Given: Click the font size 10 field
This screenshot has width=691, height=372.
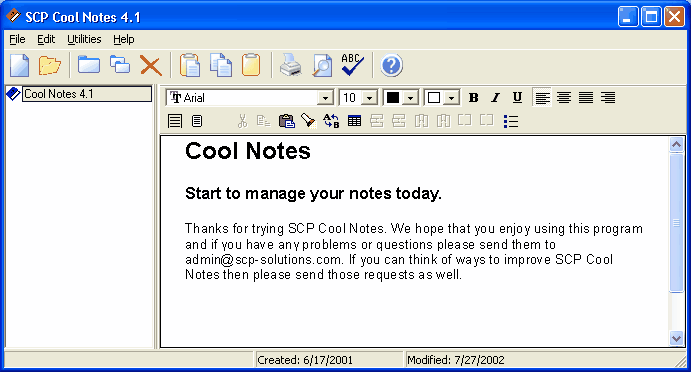Looking at the screenshot, I should tap(351, 98).
